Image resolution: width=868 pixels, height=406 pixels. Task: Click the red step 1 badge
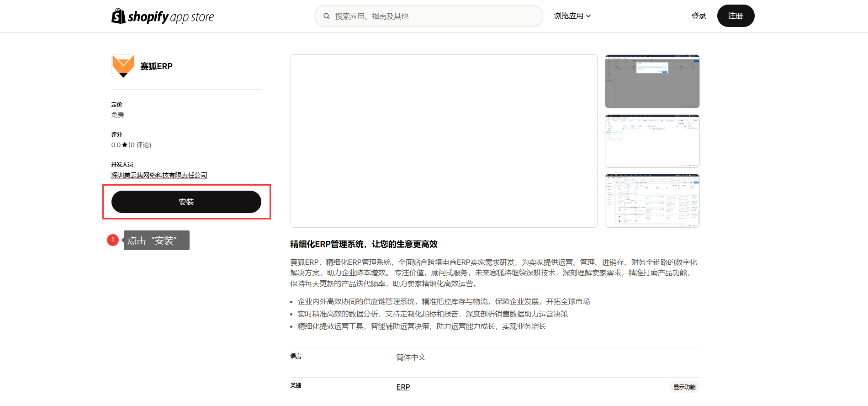tap(113, 240)
